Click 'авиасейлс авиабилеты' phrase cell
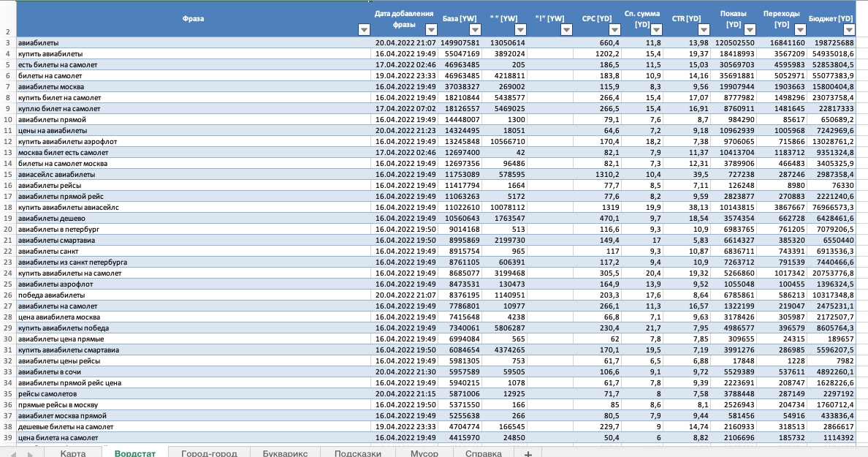The width and height of the screenshot is (868, 457). click(193, 175)
